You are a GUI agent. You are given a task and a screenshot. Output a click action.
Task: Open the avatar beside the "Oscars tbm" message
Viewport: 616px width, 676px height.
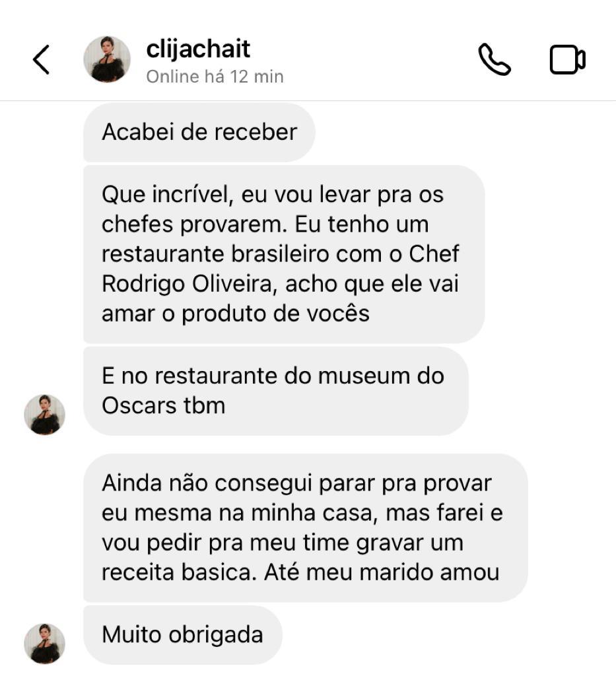(44, 415)
